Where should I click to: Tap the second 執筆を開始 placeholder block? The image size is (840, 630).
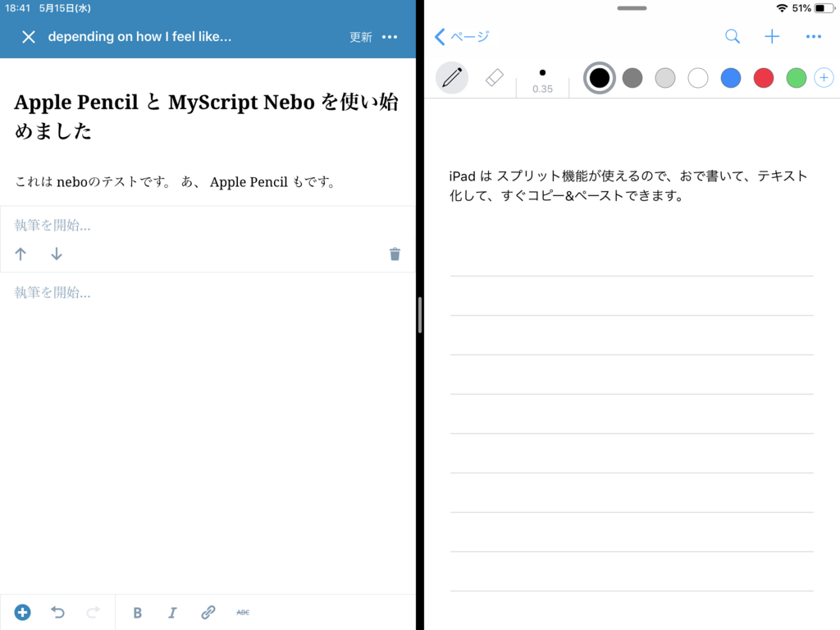tap(52, 293)
